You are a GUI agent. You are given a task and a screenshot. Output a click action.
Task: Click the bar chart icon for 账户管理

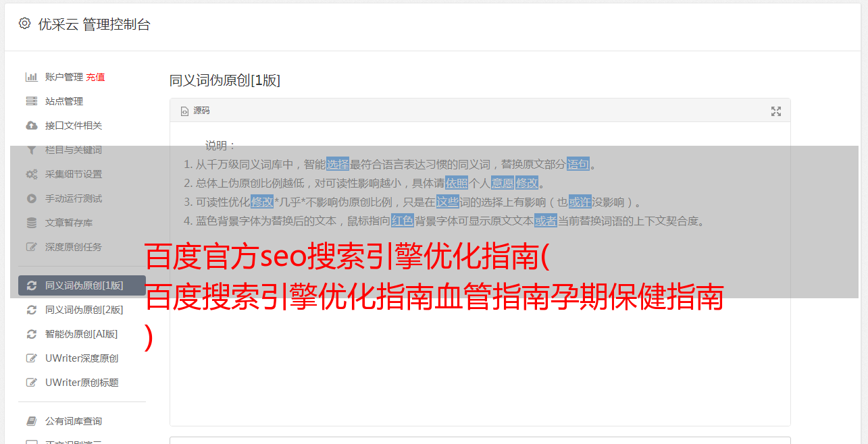[31, 77]
